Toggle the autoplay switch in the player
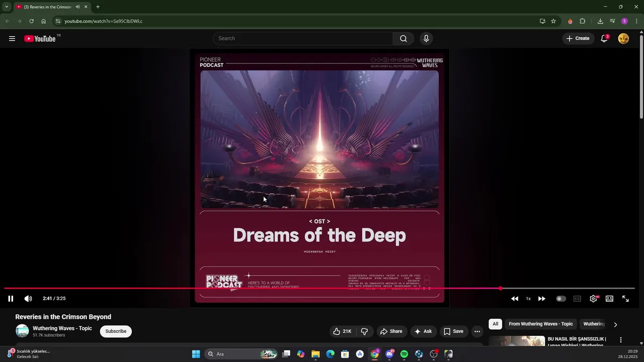Screen dimensions: 644x362 (x=560, y=299)
